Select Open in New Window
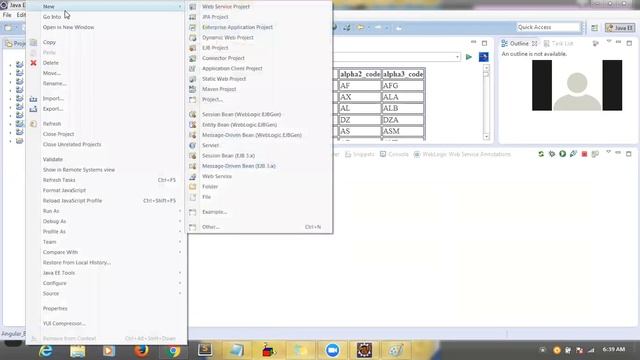Screen dimensions: 640x360 (x=68, y=27)
